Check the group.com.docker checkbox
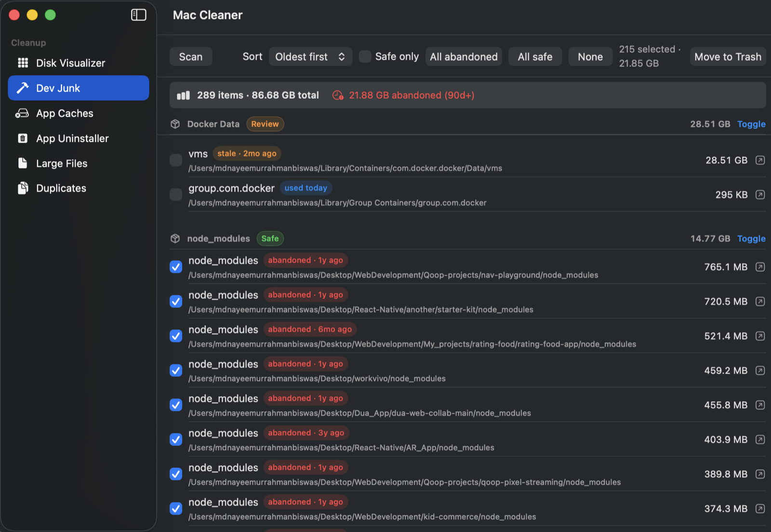771x532 pixels. point(176,195)
